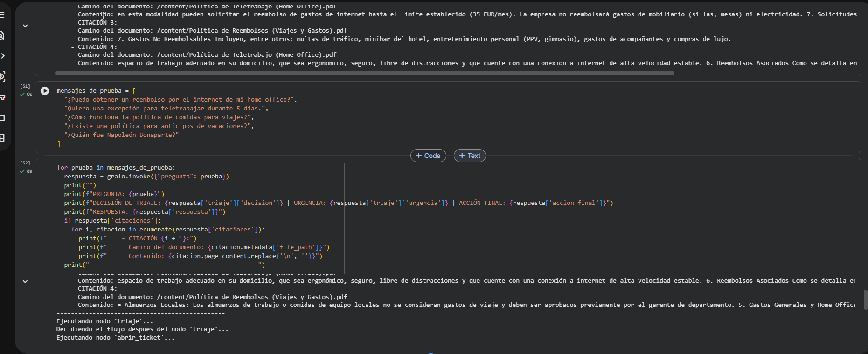Screen dimensions: 868x354
Task: Click the line 'mensajes_de_prueba = ['
Action: tap(96, 91)
